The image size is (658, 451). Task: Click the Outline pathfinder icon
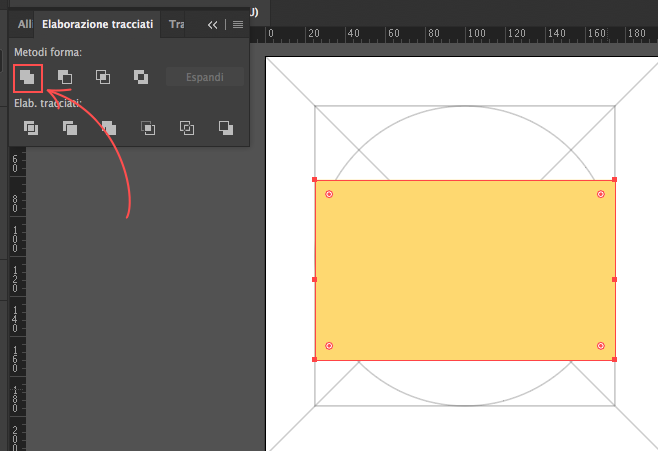coord(187,128)
